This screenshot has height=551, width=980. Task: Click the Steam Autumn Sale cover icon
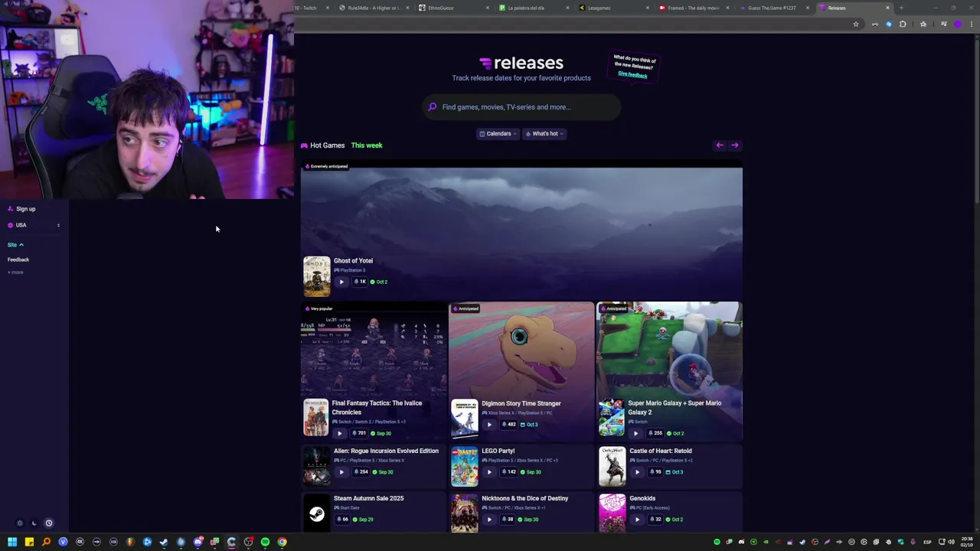pos(316,514)
